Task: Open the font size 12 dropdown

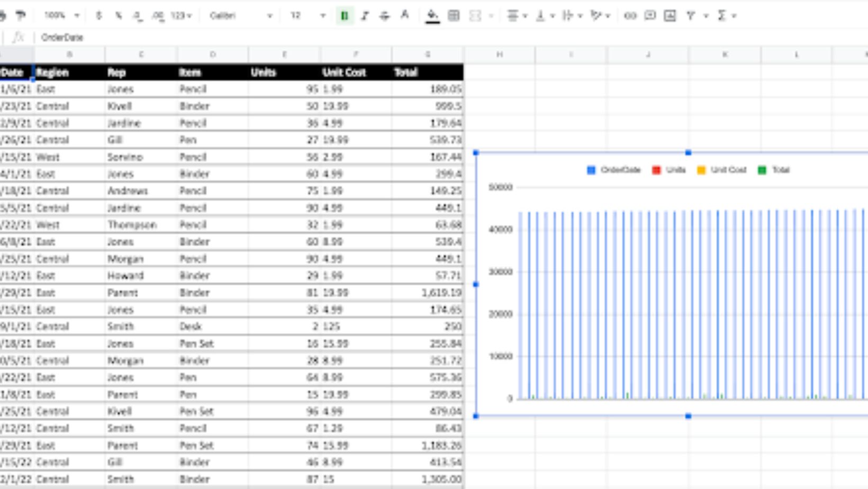Action: pyautogui.click(x=308, y=16)
